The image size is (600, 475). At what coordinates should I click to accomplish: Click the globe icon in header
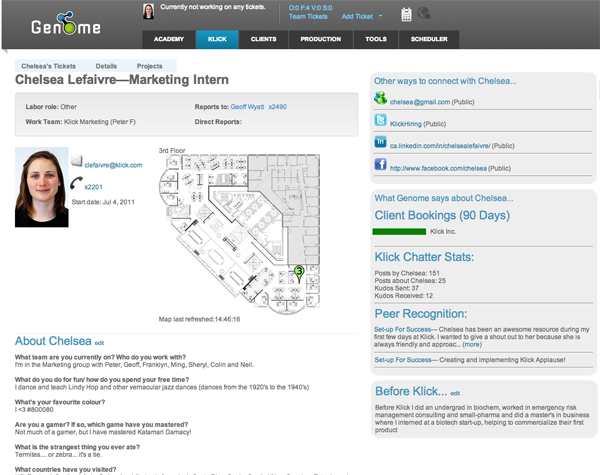coord(424,13)
